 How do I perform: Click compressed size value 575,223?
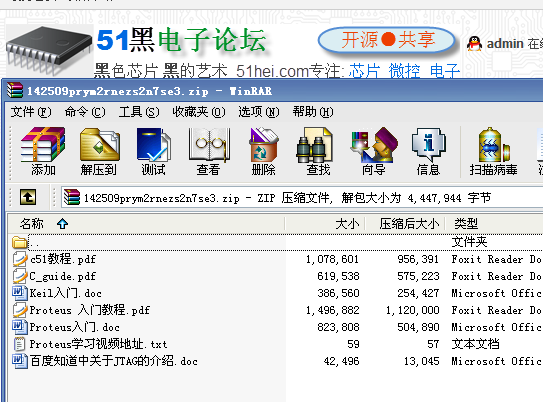tap(418, 276)
